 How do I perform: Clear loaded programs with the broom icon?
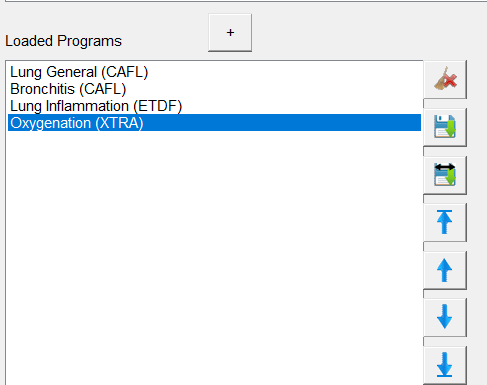(445, 79)
